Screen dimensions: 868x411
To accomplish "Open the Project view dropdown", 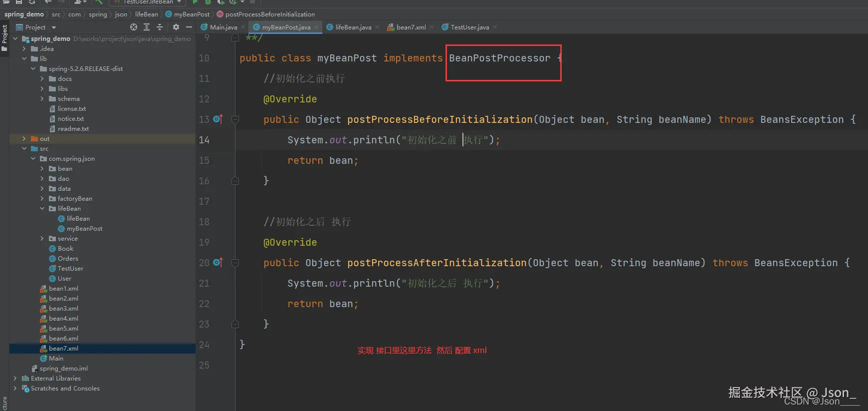I will tap(54, 27).
